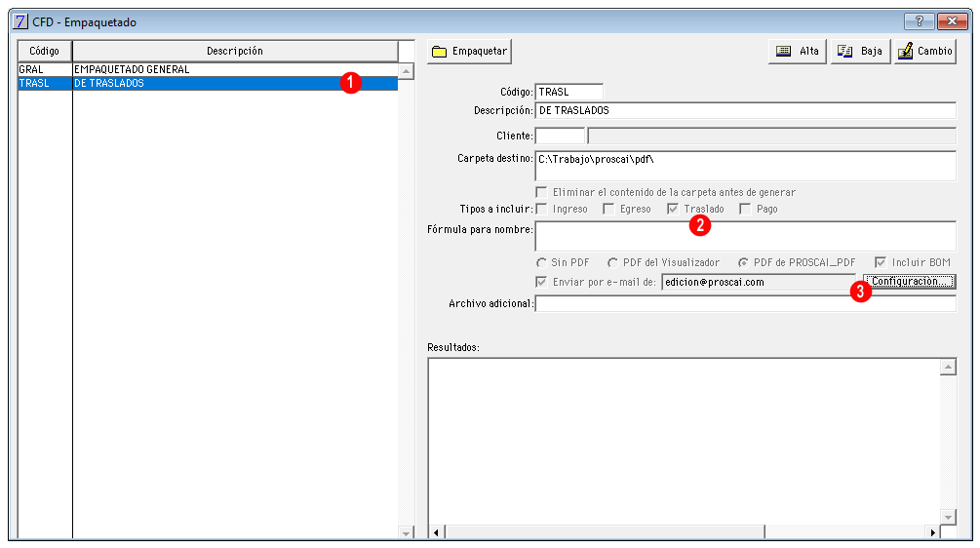Click the Baja button
980x548 pixels.
click(860, 52)
